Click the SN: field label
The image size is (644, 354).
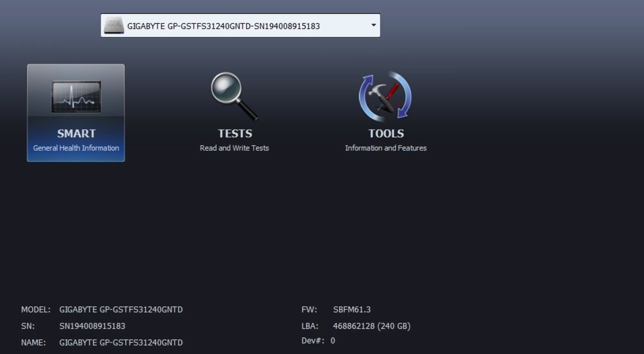[28, 326]
